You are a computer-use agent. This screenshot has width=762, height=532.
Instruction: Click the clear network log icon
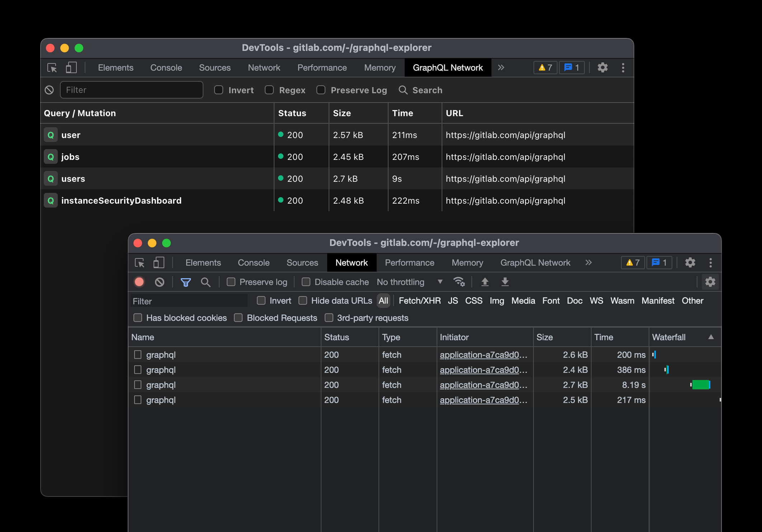(160, 282)
